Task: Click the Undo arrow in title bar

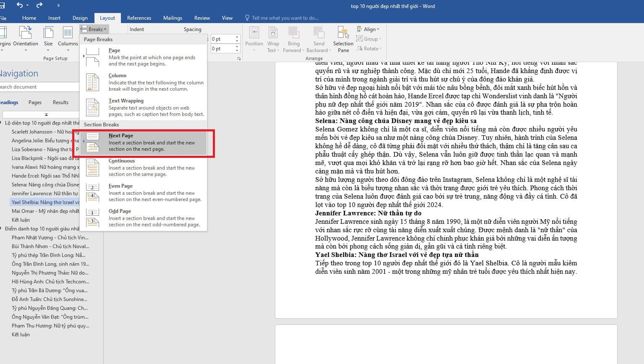Action: [19, 5]
